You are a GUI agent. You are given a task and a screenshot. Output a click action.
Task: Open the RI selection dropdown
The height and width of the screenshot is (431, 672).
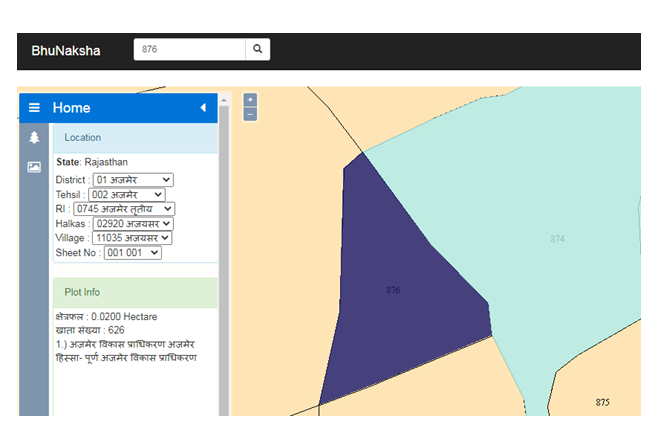(x=124, y=209)
